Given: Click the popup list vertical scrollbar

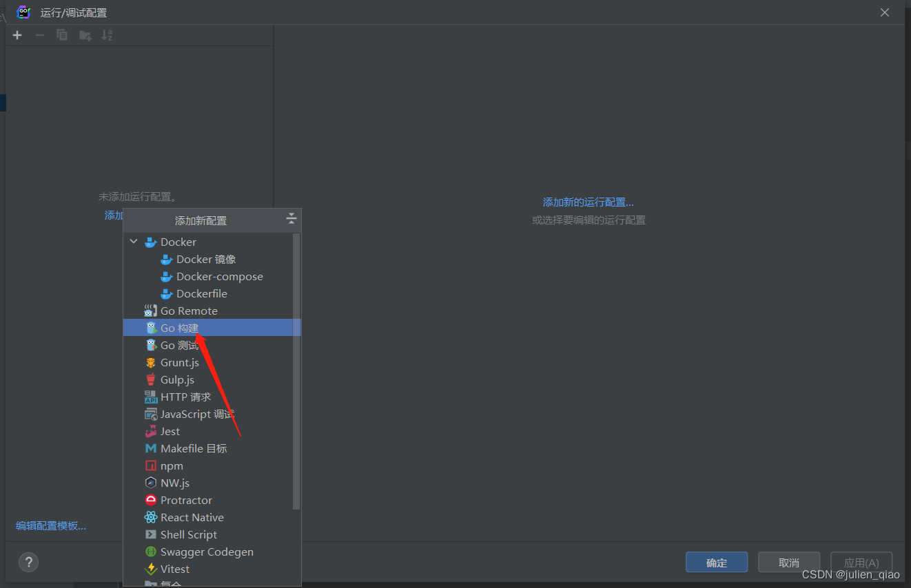Looking at the screenshot, I should (296, 372).
